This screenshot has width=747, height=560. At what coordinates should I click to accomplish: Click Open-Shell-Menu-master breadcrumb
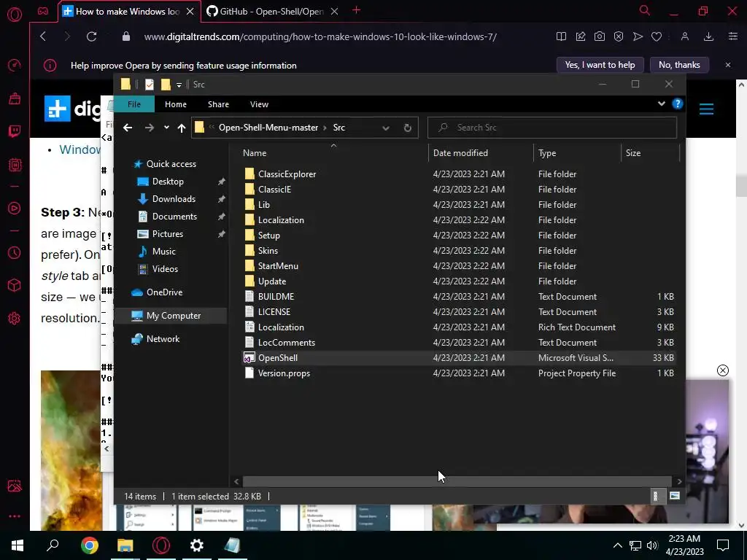pos(268,128)
